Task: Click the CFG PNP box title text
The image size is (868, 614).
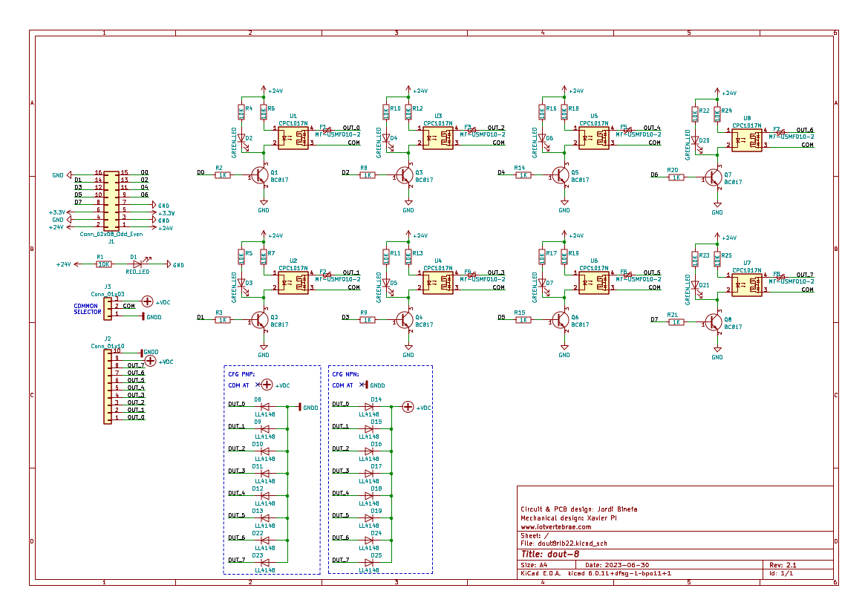Action: click(x=241, y=374)
